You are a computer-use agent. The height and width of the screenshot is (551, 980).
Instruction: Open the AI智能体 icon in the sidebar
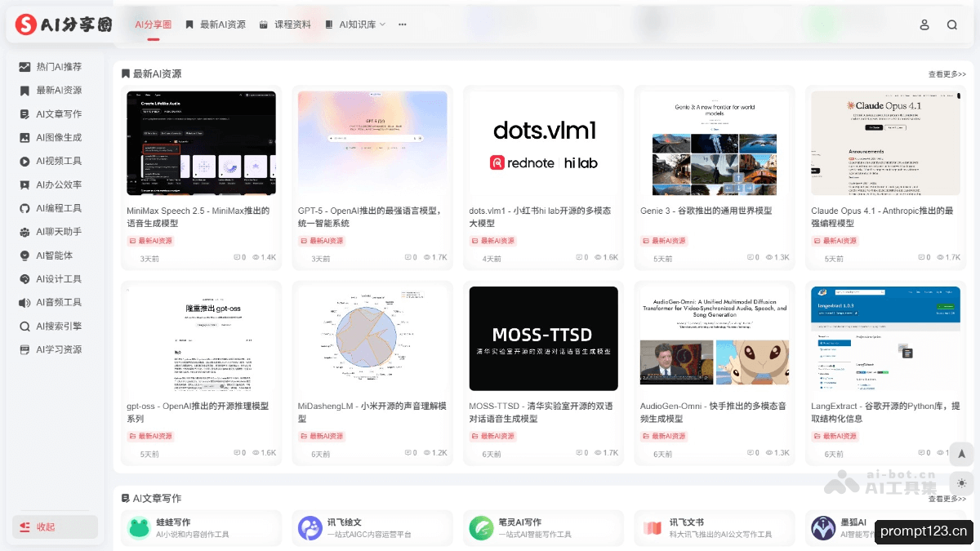coord(24,256)
